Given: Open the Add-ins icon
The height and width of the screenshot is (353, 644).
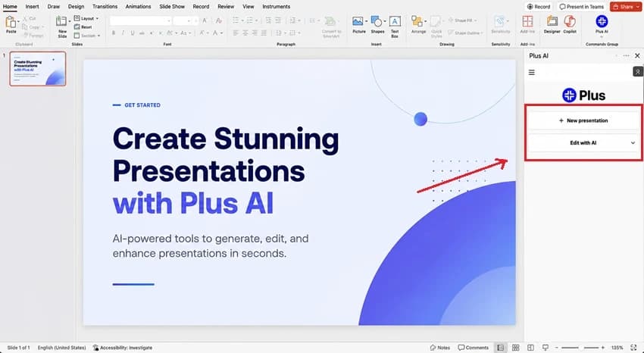Looking at the screenshot, I should click(527, 21).
